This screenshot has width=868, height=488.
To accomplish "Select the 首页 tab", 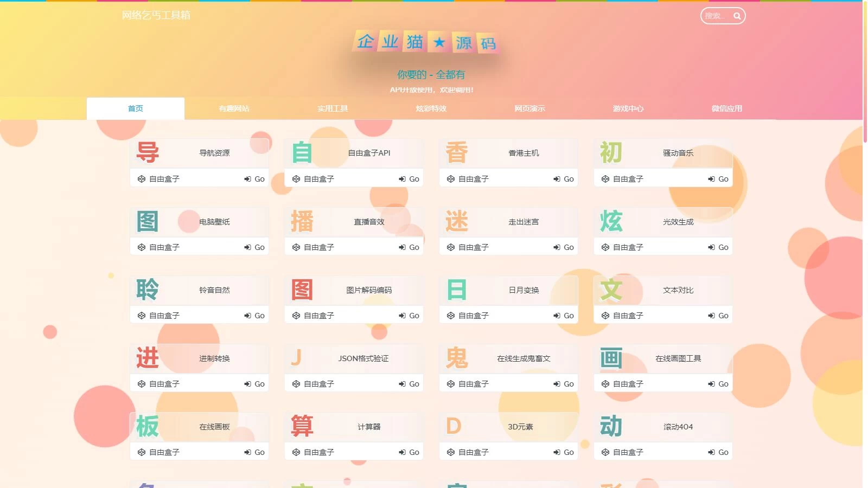I will click(x=135, y=108).
